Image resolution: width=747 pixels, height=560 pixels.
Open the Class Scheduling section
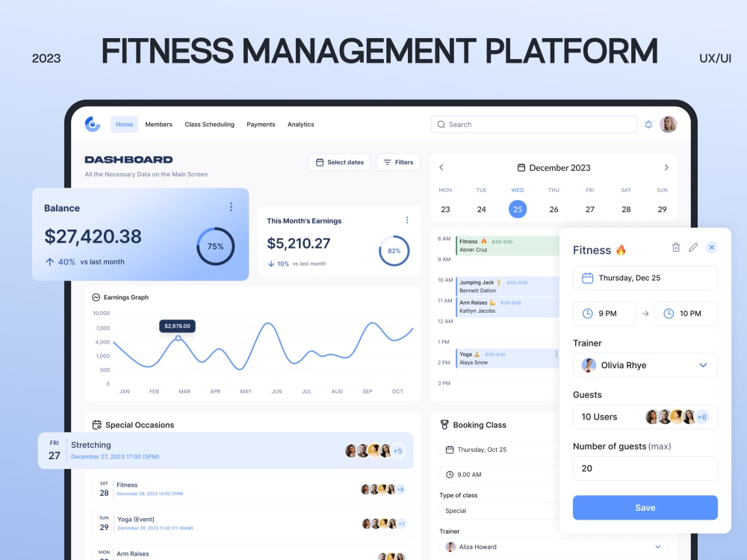coord(209,125)
